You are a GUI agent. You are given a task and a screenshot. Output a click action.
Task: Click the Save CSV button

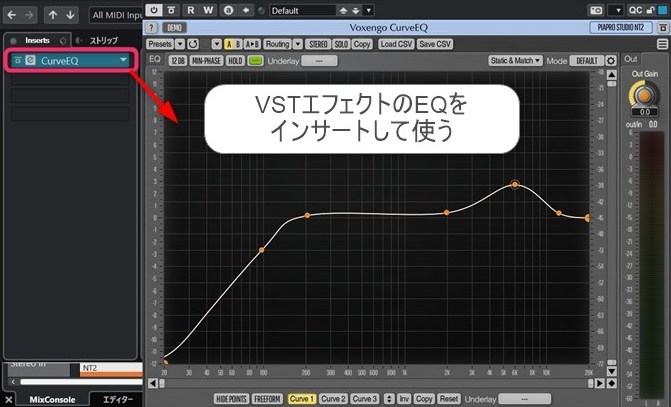pyautogui.click(x=435, y=44)
